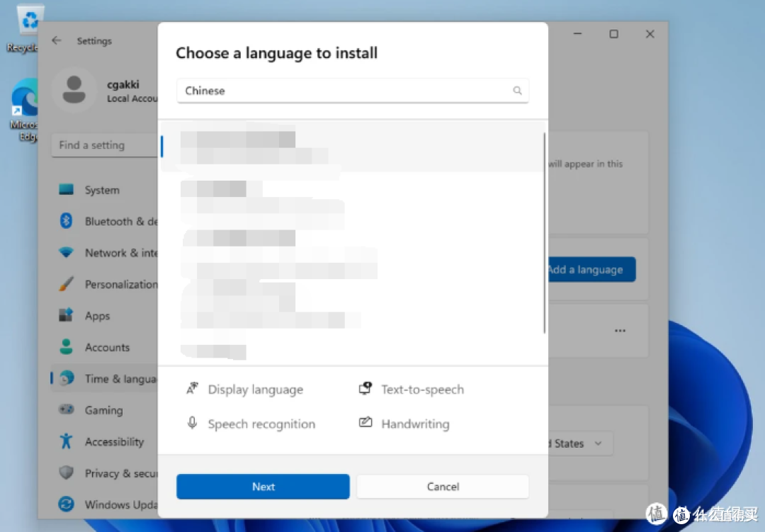Select Personalization menu entry
Screen dimensions: 765x532
(x=121, y=284)
